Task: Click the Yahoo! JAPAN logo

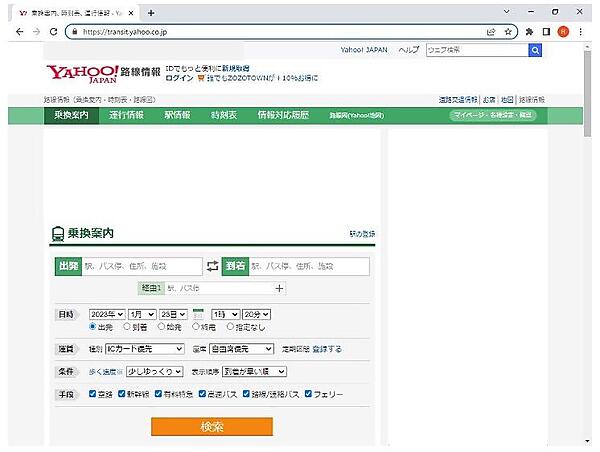Action: [x=82, y=74]
